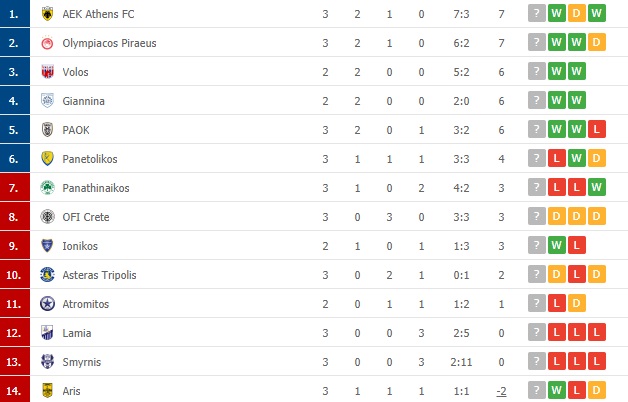The height and width of the screenshot is (402, 628).
Task: Open the Atromitos team name link
Action: coord(87,304)
